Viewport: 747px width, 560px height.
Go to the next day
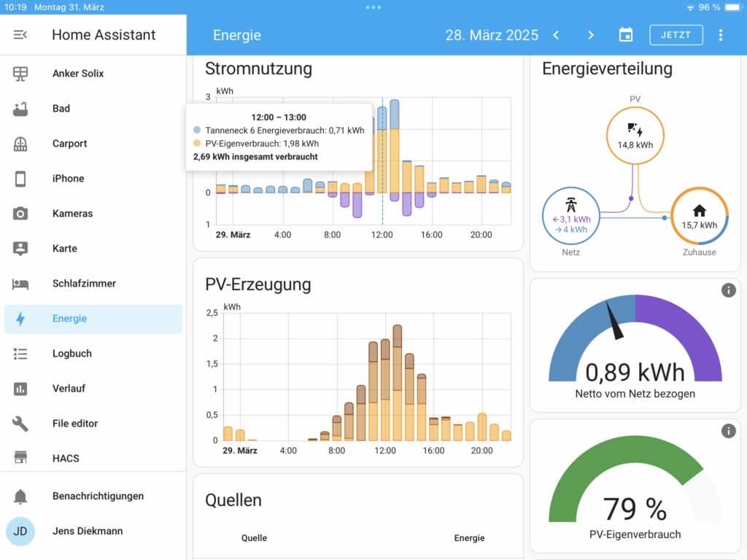tap(591, 35)
